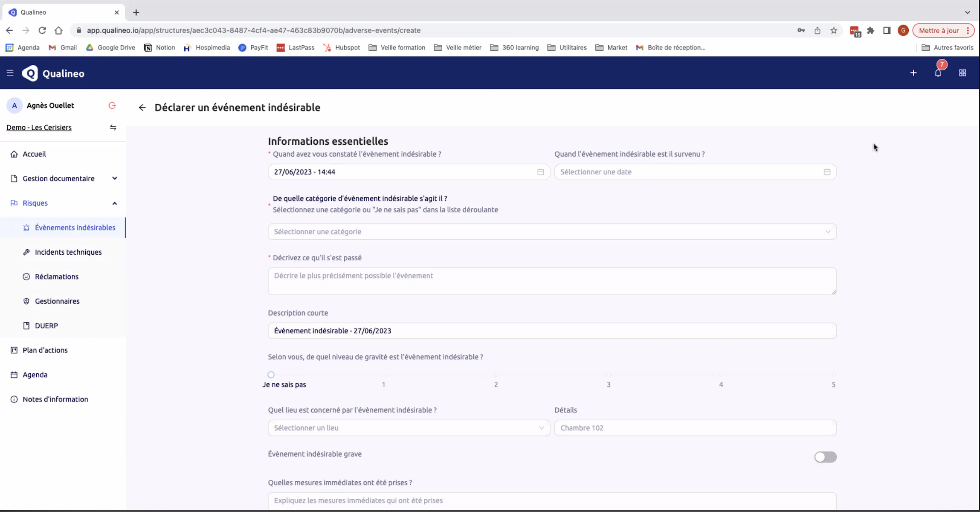Open Demo - Les Cerisiers structure link
Screen dimensions: 980x512
(x=39, y=127)
